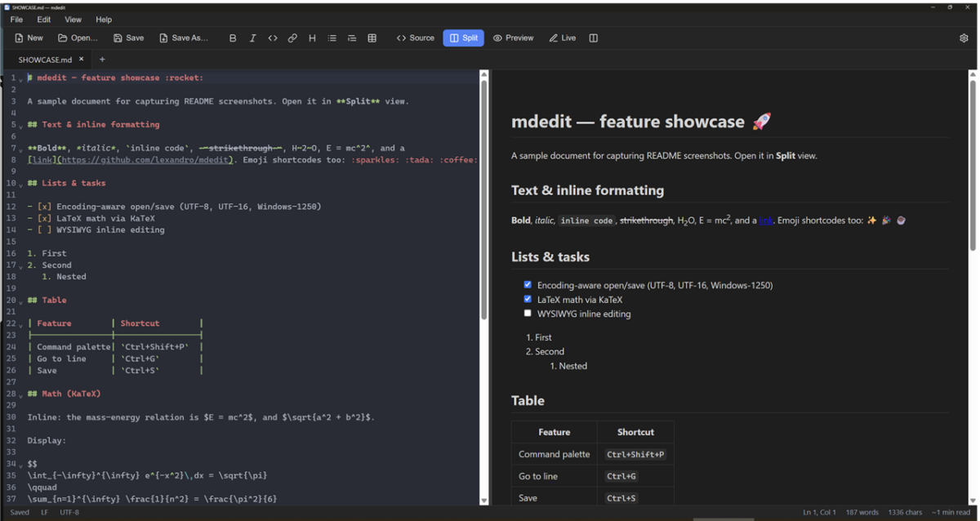Viewport: 980px width, 521px height.
Task: Insert a heading using the H icon
Action: (312, 38)
